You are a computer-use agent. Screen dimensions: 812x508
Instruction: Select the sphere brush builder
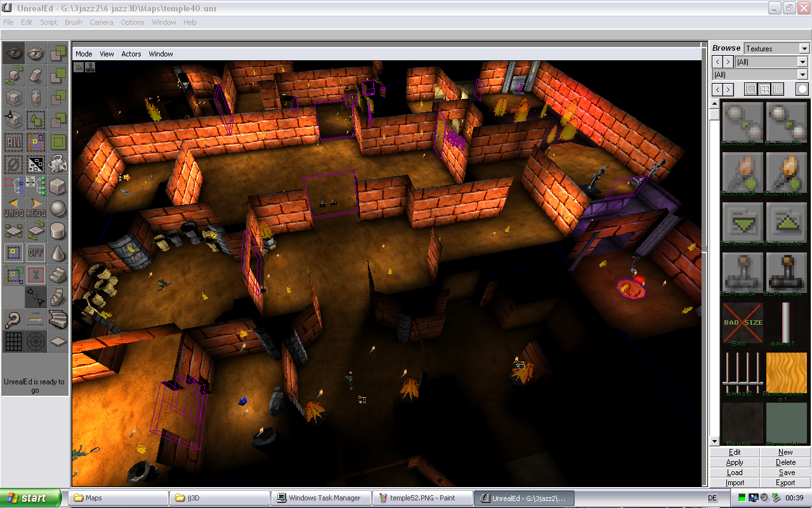click(x=58, y=209)
